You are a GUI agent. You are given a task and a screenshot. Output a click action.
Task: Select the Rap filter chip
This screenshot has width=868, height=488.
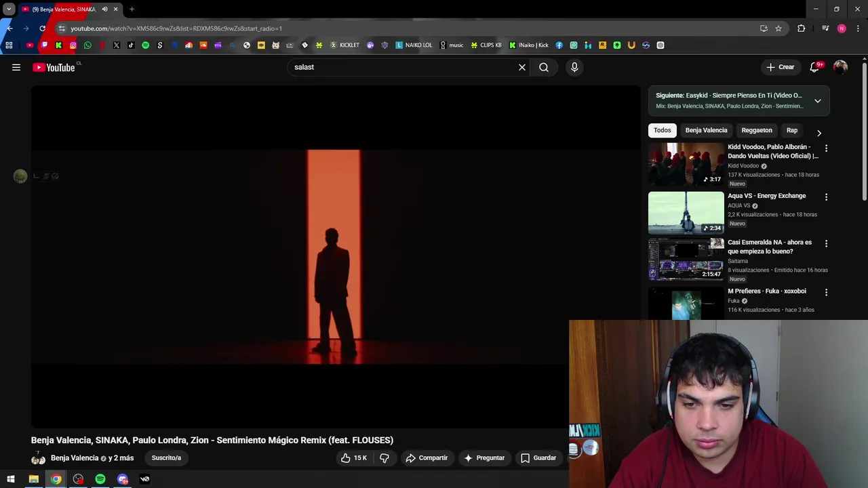(792, 130)
